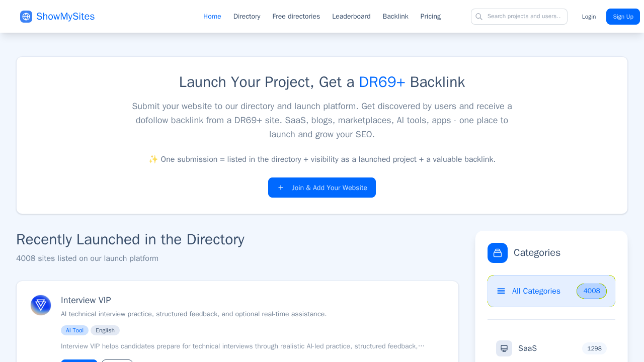The image size is (644, 362).
Task: Click the Interview VIP logo thumbnail
Action: click(x=41, y=305)
